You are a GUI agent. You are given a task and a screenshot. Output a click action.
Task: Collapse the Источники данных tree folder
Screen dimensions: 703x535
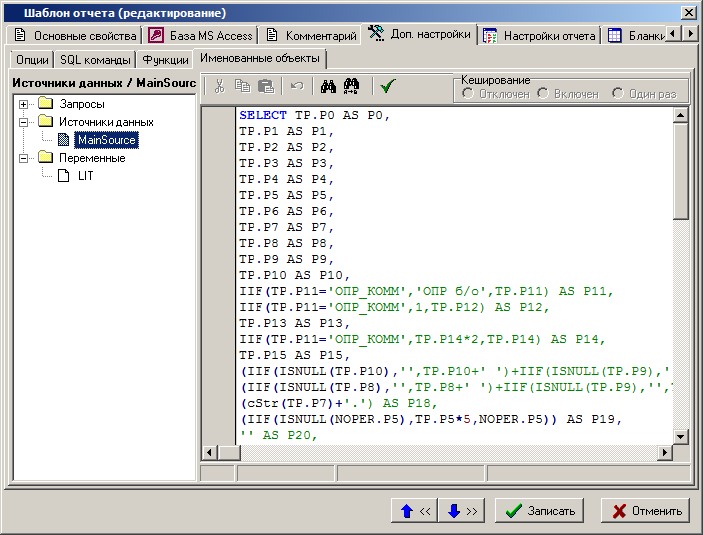[24, 122]
